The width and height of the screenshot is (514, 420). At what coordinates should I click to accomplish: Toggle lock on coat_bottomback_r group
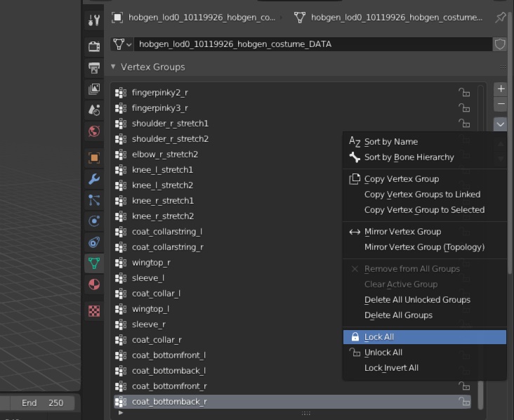point(464,402)
